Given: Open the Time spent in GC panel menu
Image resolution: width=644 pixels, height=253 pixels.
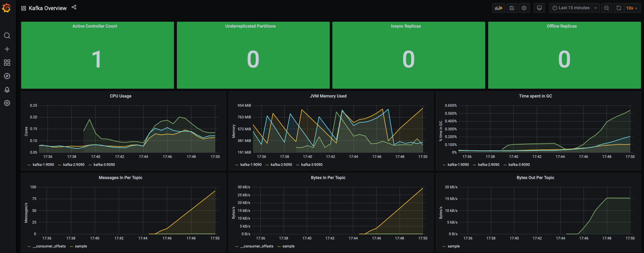Looking at the screenshot, I should click(x=535, y=96).
